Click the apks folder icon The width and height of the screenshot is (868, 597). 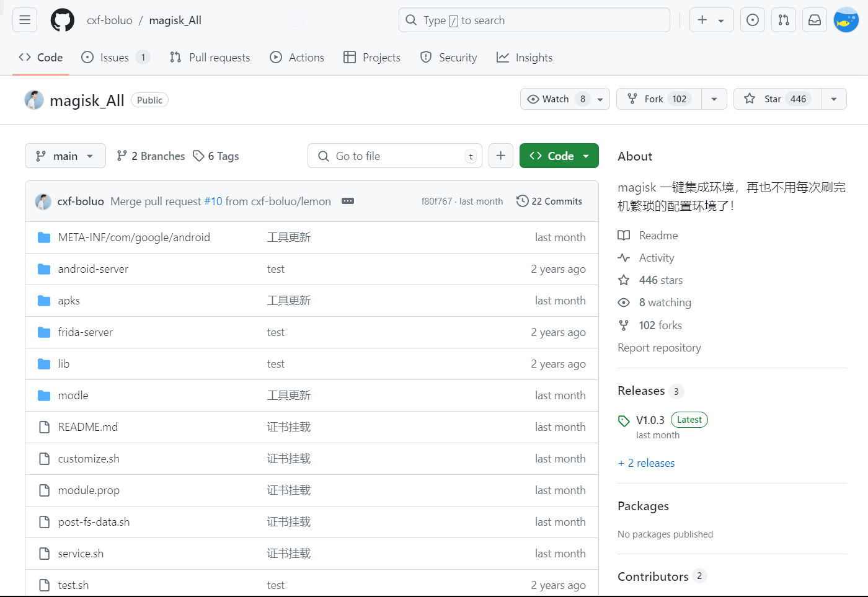click(44, 301)
